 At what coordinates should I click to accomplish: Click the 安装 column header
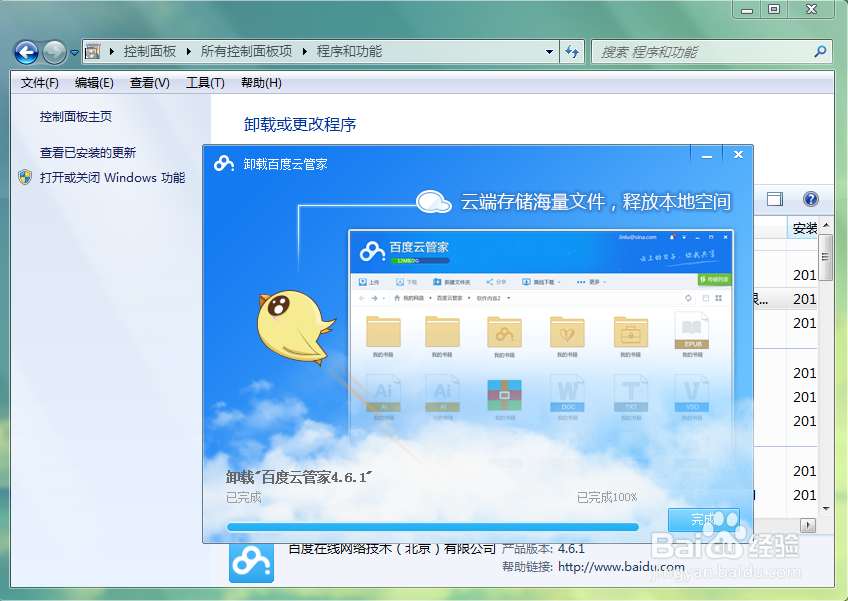[x=804, y=228]
